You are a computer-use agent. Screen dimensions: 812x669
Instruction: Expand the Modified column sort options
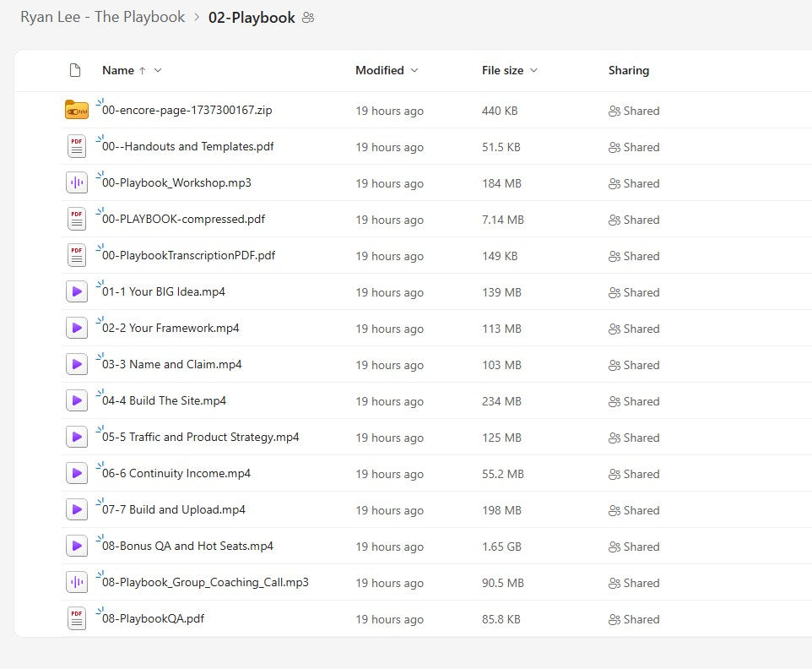414,71
